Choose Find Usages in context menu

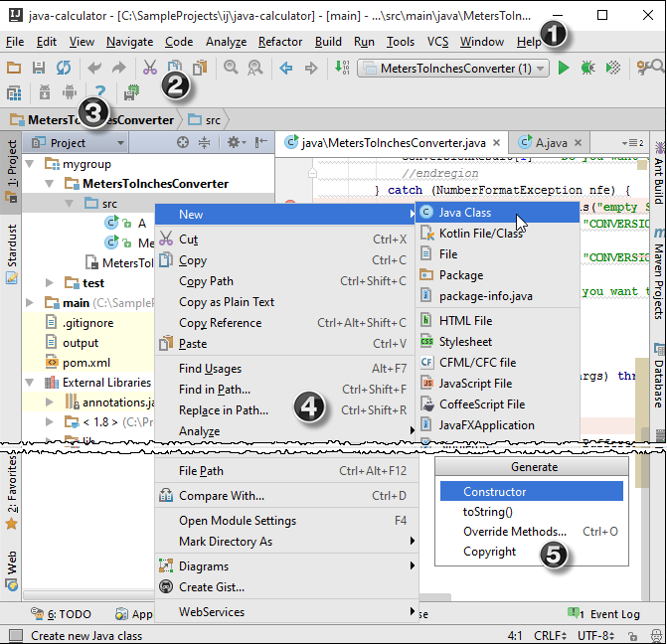coord(210,369)
